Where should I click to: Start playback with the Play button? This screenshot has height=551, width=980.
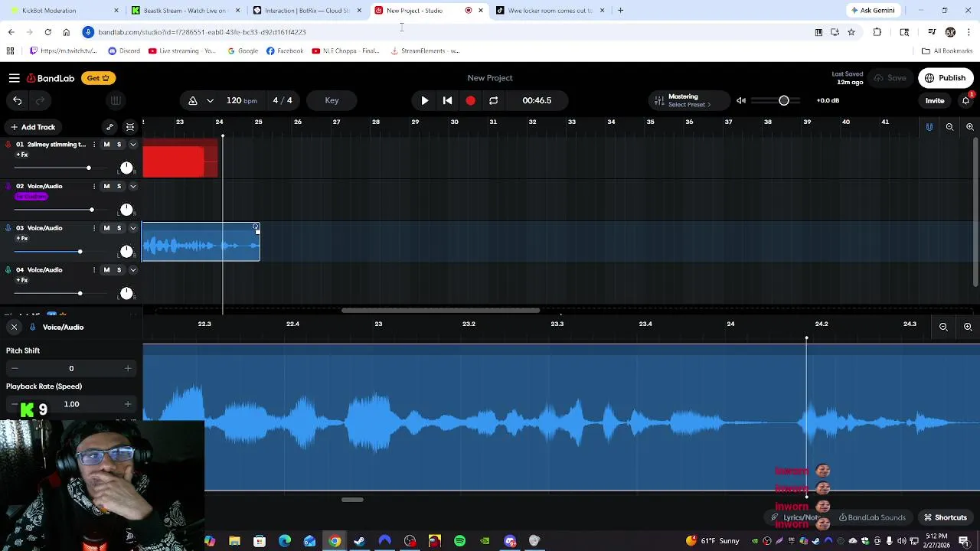pos(425,100)
